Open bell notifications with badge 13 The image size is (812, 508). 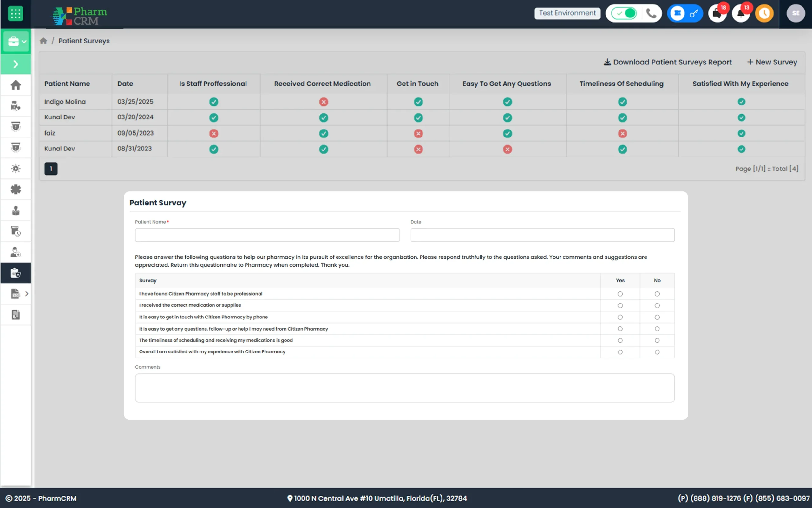coord(741,13)
